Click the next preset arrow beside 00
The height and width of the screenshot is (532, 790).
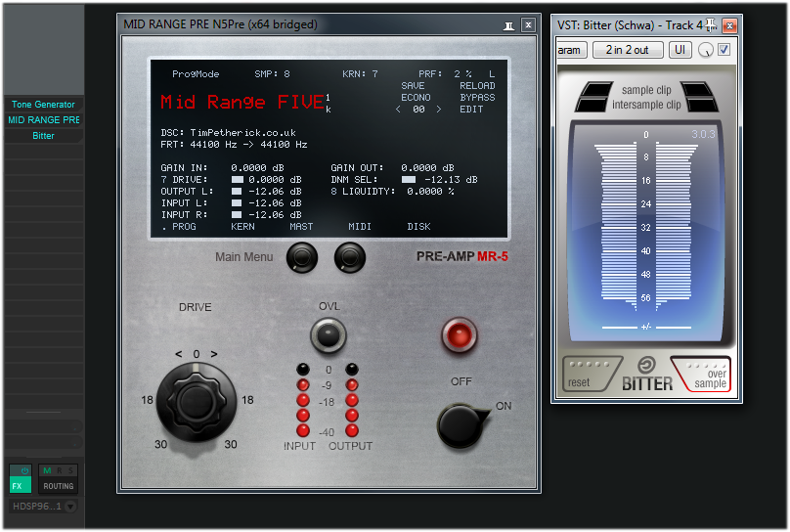pos(438,109)
